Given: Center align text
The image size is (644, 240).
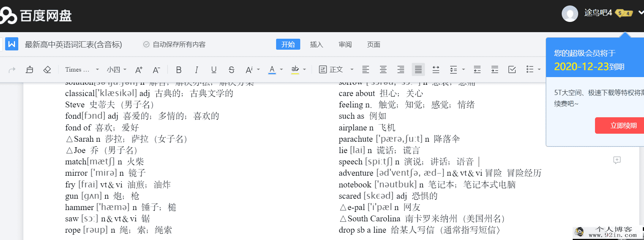Looking at the screenshot, I should [x=383, y=69].
